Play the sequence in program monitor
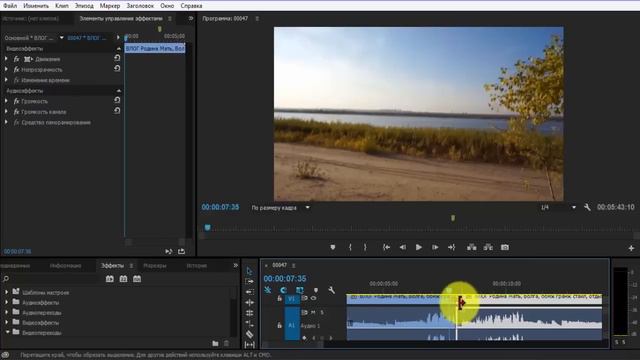The image size is (640, 360). click(x=418, y=247)
